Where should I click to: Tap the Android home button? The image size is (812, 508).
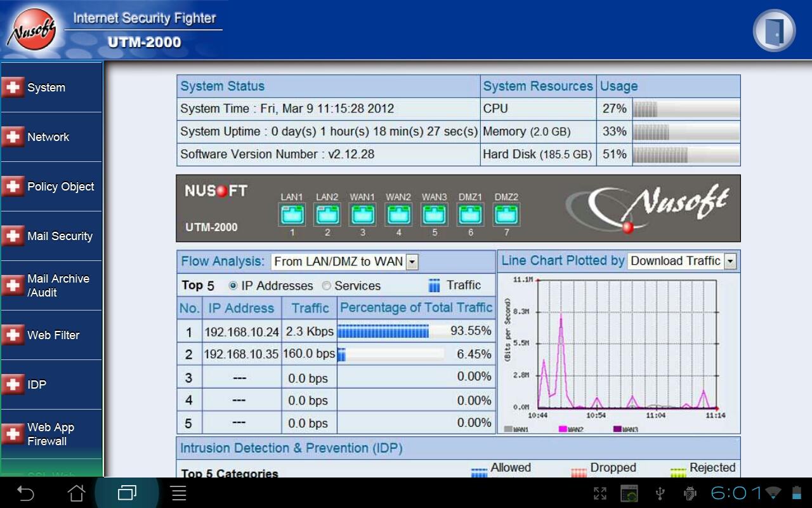point(76,493)
